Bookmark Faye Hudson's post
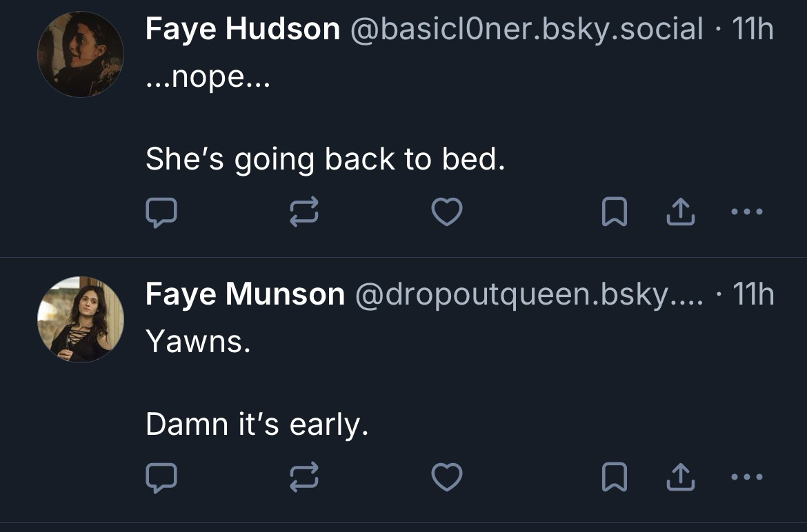This screenshot has height=532, width=807. pos(613,213)
